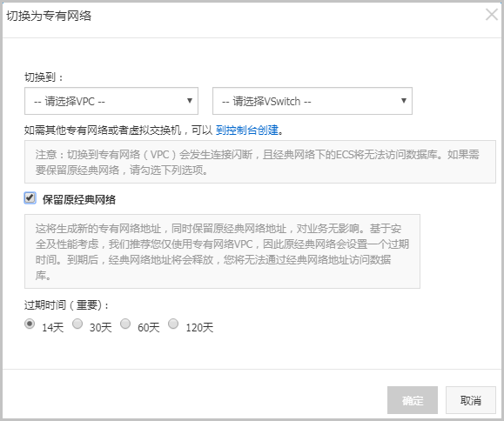The image size is (504, 421).
Task: Click the VPC dropdown arrow
Action: tap(190, 101)
